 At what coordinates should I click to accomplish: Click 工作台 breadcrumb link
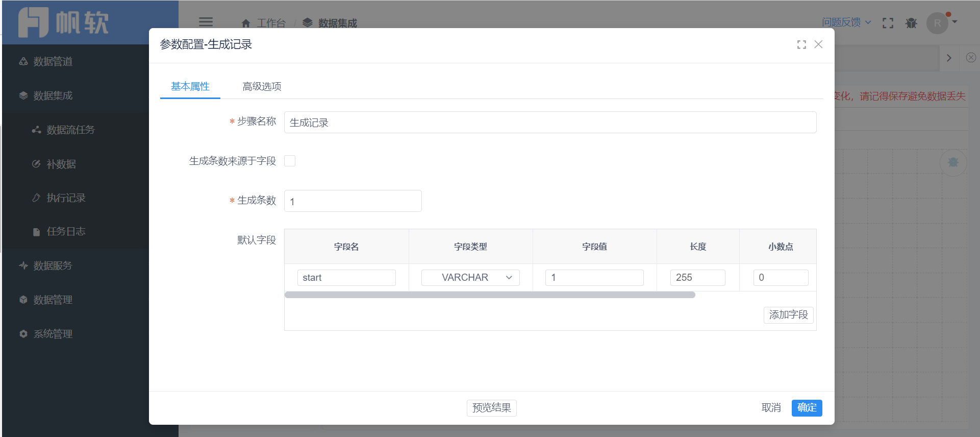click(x=271, y=23)
